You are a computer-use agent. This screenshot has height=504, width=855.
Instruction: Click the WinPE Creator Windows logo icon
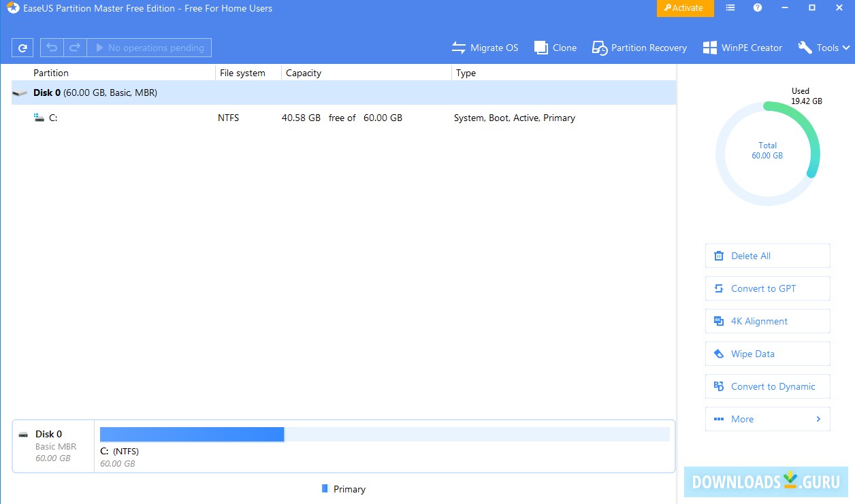[709, 48]
